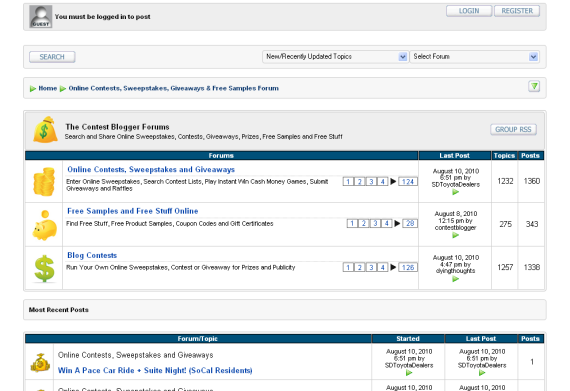Click green arrow under Last Post column in recent posts
This screenshot has height=391, width=570.
[482, 372]
